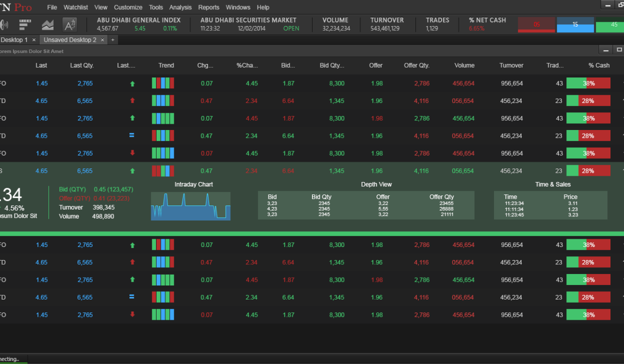Image resolution: width=624 pixels, height=364 pixels.
Task: Click the language translation 'A' icon
Action: click(70, 24)
